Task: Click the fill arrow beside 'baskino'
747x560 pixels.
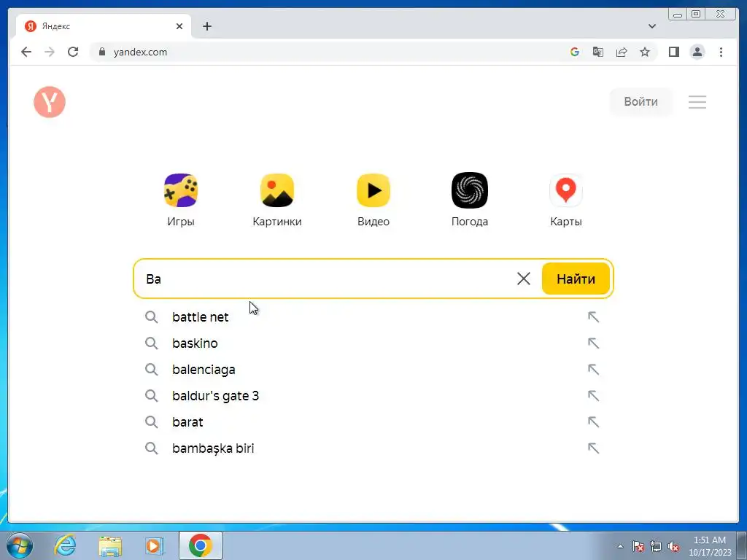Action: click(593, 343)
